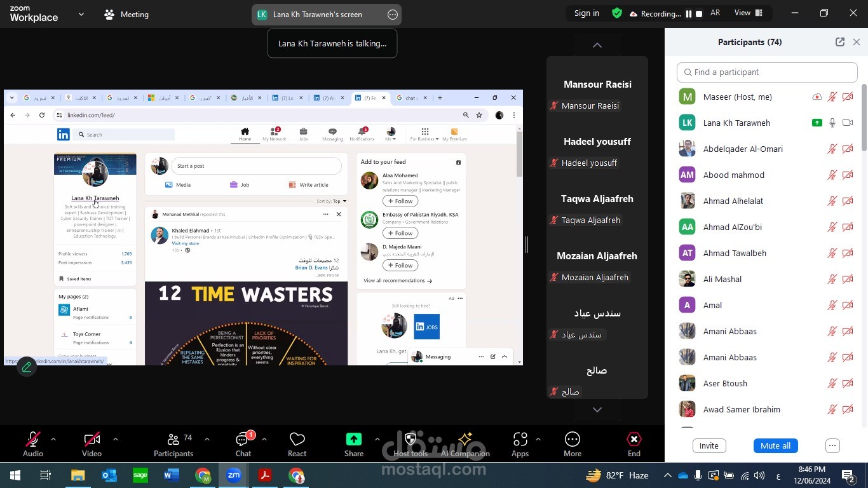Open Sage from the taskbar

pyautogui.click(x=140, y=475)
